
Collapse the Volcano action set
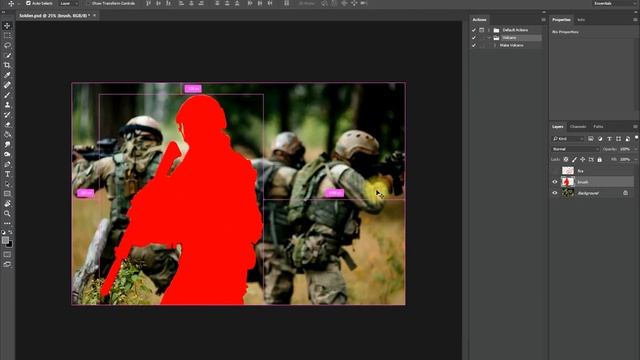point(489,38)
